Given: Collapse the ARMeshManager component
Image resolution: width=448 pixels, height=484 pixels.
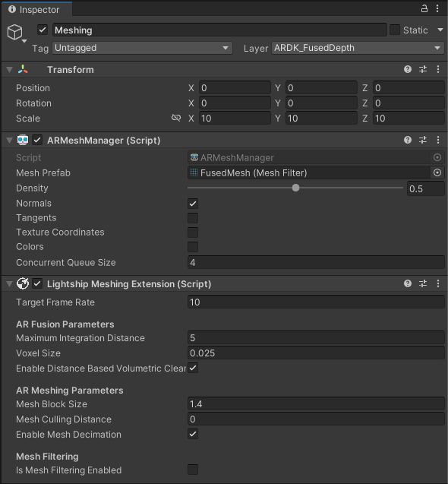Looking at the screenshot, I should click(10, 140).
